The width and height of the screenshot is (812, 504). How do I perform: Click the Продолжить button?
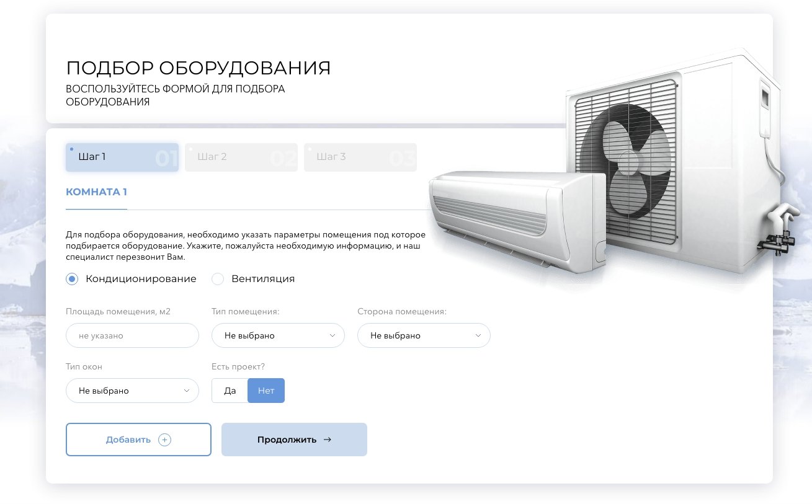click(x=294, y=440)
